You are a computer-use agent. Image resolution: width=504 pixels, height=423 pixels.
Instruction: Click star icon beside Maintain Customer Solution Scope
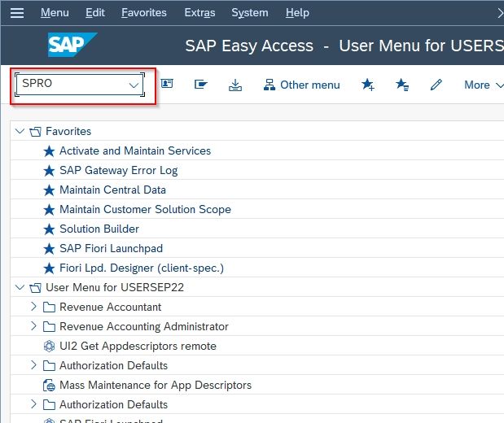pyautogui.click(x=49, y=210)
